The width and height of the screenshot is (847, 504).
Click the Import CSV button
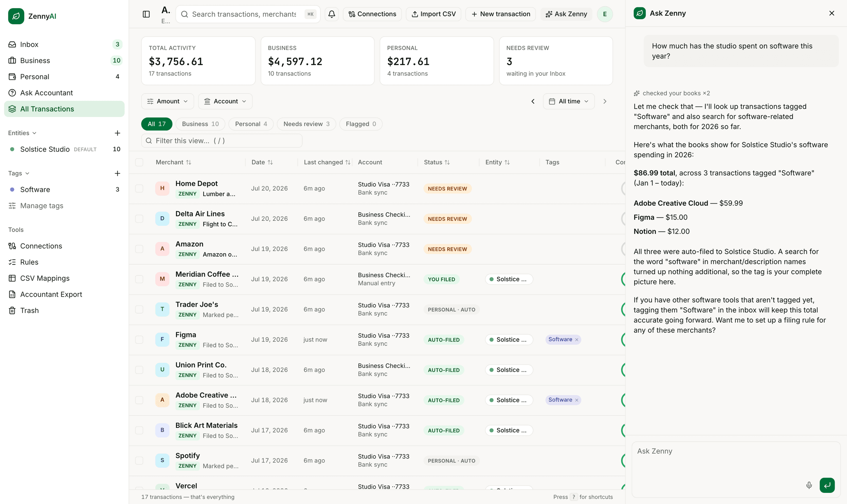[434, 14]
